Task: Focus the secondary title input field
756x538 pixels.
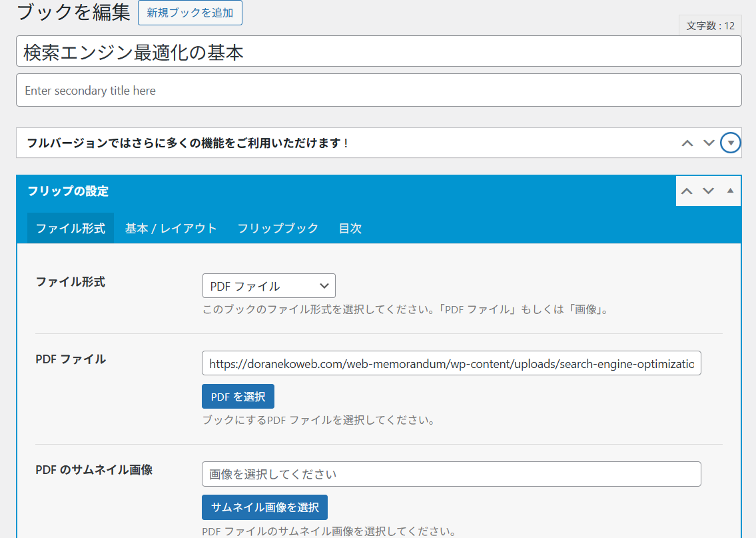Action: (x=378, y=90)
